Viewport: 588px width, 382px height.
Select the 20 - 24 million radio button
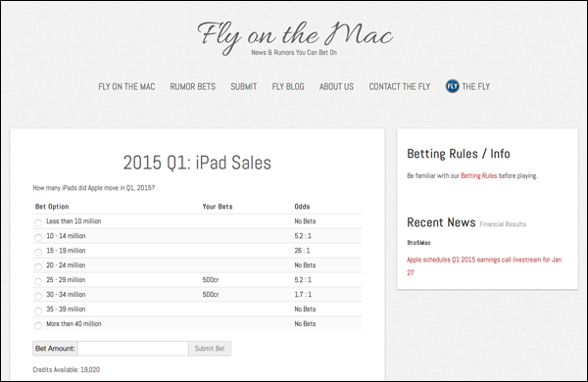tap(38, 267)
